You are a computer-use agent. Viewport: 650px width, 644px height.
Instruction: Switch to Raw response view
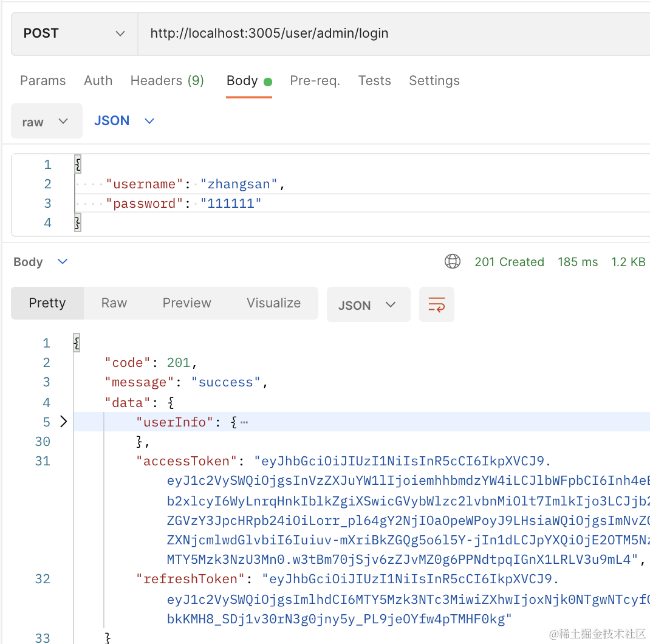pyautogui.click(x=114, y=303)
